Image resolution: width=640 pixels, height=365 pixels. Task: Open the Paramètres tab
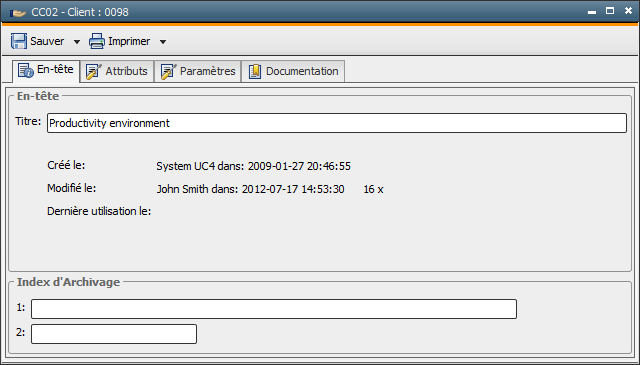(x=198, y=71)
